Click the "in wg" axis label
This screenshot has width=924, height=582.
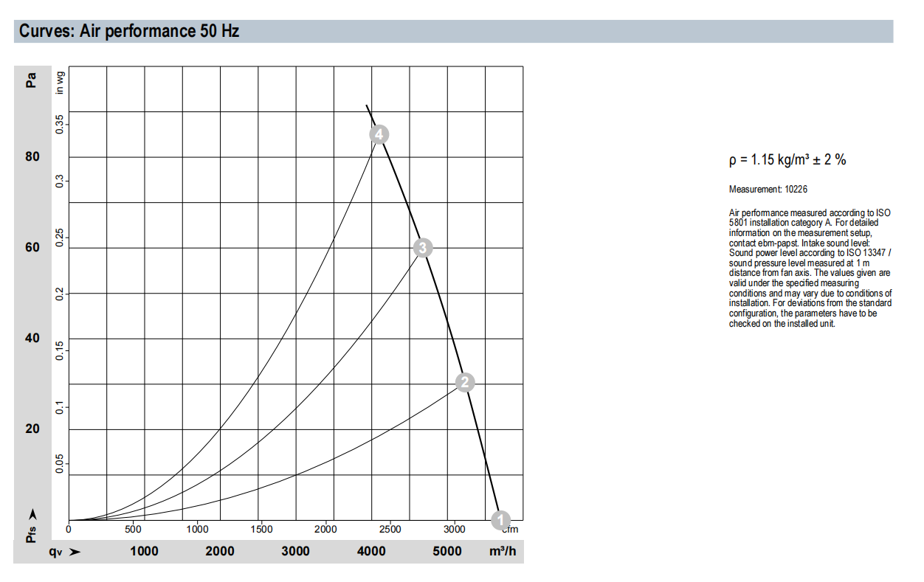point(61,82)
